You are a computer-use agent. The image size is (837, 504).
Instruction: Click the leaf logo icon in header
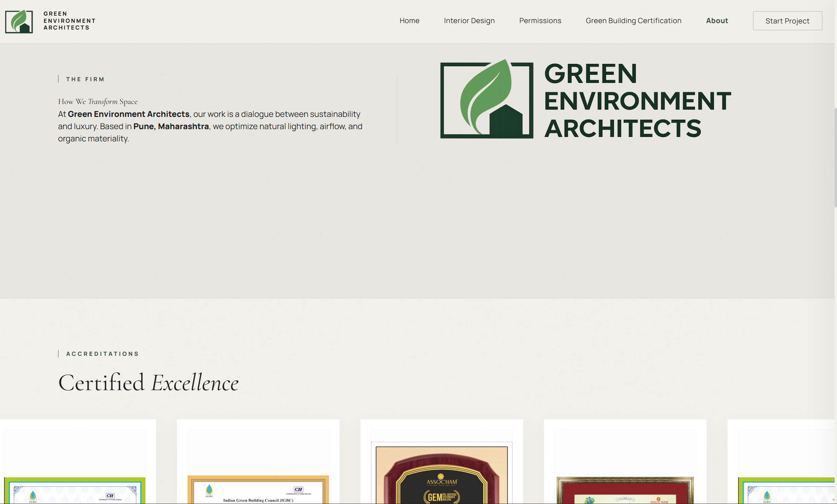pos(19,21)
